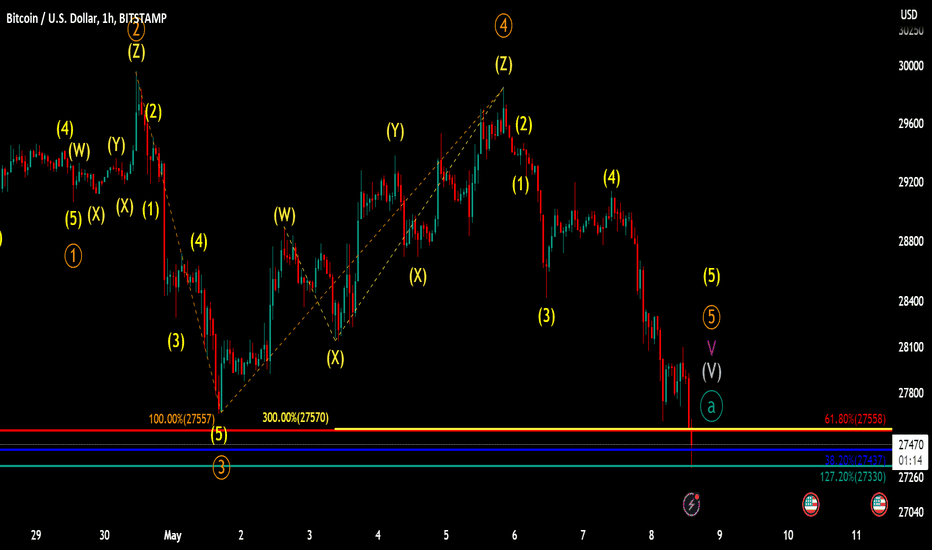Viewport: 932px width, 550px height.
Task: Select the circled 4 wave label
Action: tap(503, 26)
